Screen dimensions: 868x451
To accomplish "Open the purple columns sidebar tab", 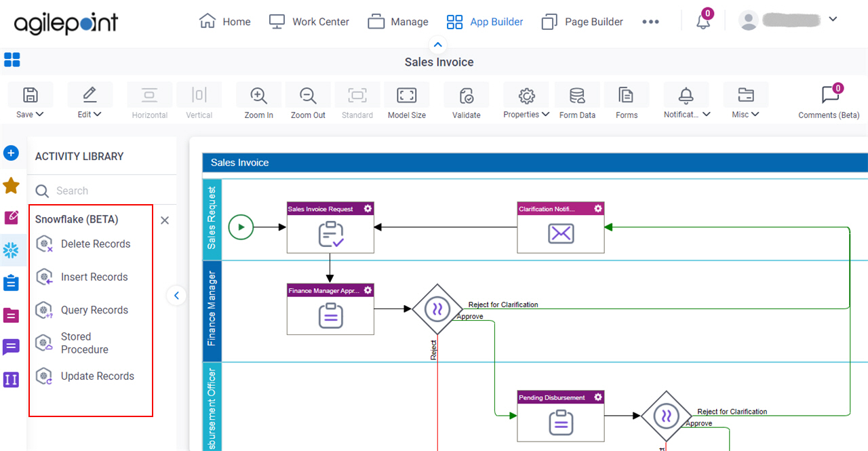I will point(11,380).
